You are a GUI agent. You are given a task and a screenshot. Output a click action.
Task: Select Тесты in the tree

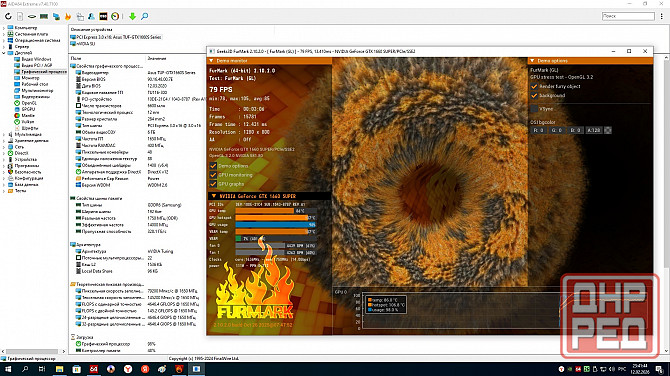(x=21, y=191)
